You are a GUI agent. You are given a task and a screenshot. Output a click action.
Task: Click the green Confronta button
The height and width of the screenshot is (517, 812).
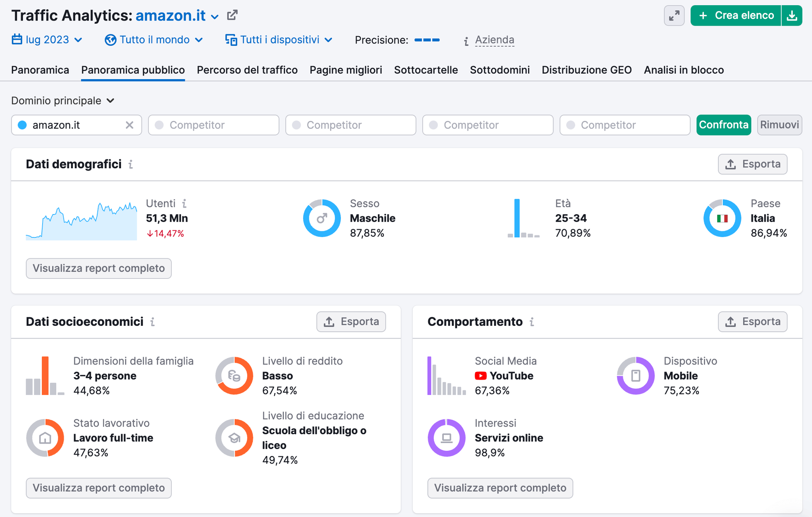pos(724,125)
